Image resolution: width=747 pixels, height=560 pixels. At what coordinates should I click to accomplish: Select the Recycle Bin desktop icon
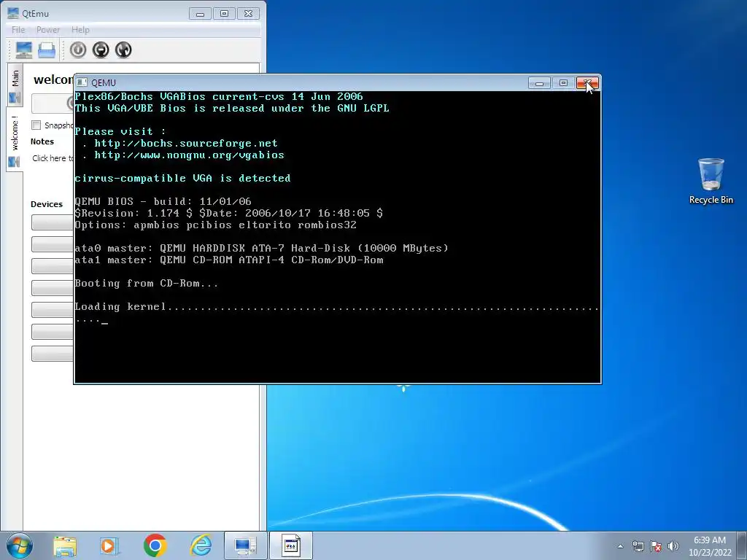711,182
